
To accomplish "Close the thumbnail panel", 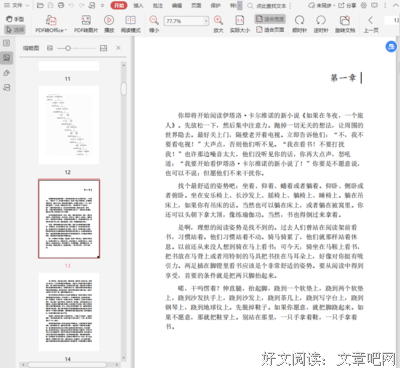I will pos(118,48).
